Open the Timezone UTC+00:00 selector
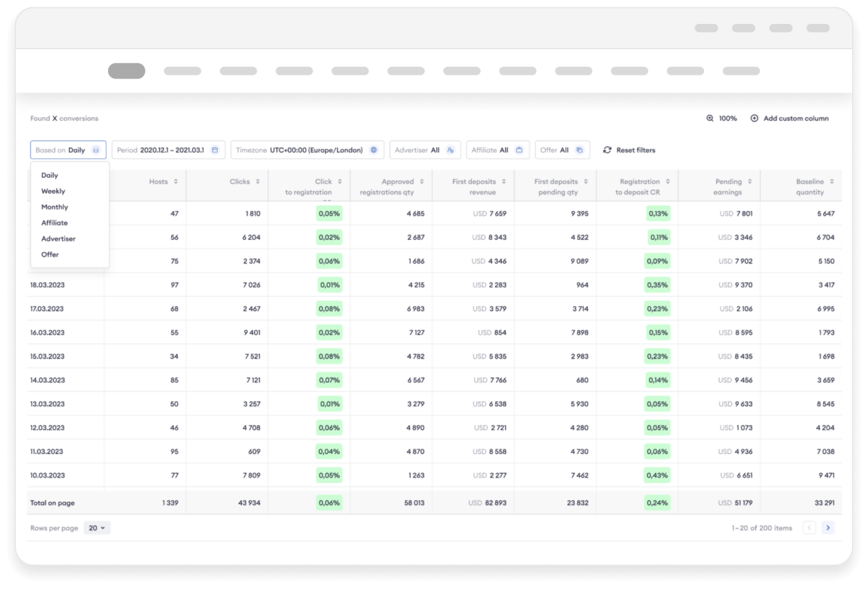 (x=307, y=150)
